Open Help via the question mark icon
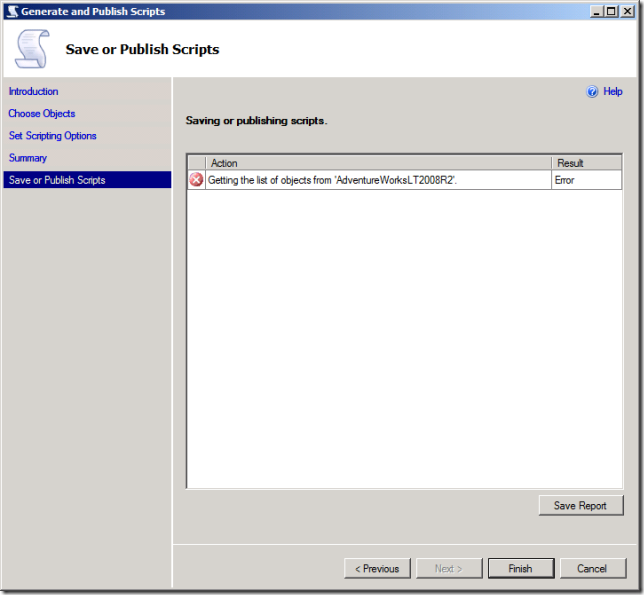 point(592,92)
